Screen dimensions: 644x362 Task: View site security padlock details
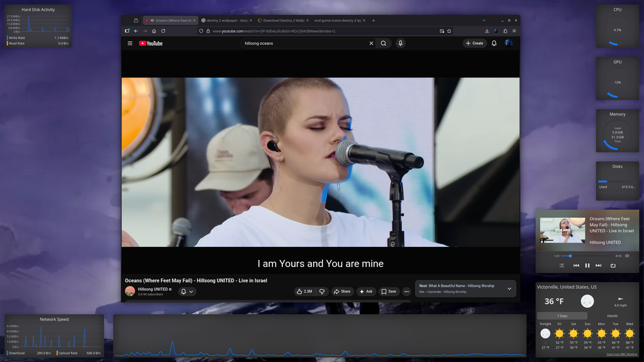208,31
